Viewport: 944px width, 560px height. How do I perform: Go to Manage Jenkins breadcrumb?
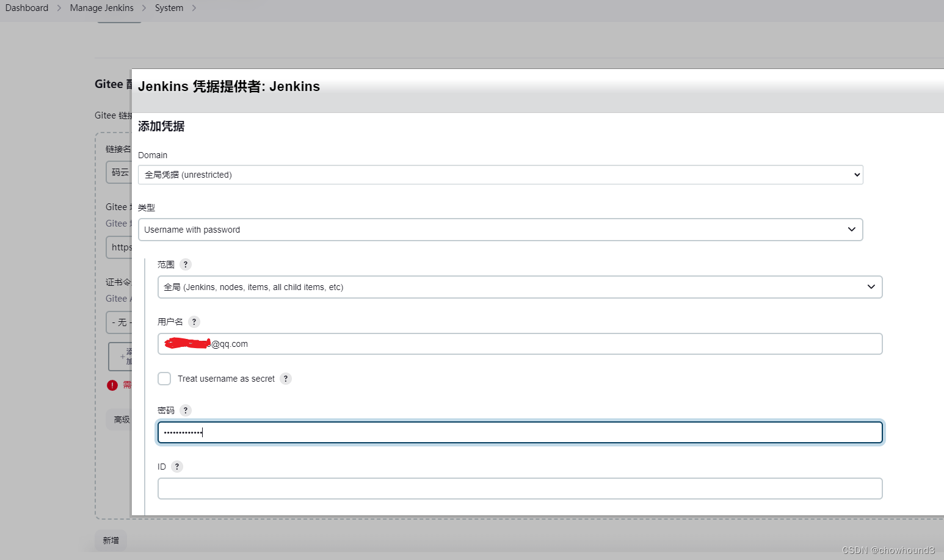coord(101,8)
